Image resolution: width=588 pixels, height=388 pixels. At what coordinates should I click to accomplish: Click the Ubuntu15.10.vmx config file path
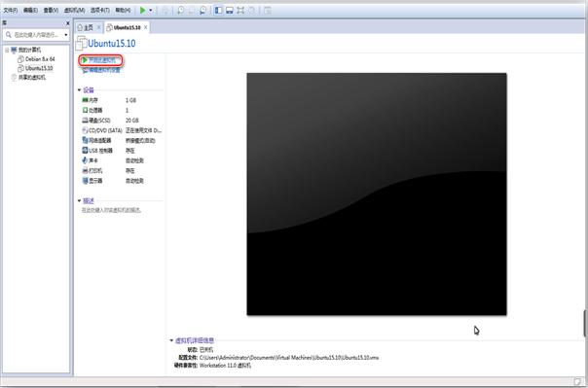point(289,358)
